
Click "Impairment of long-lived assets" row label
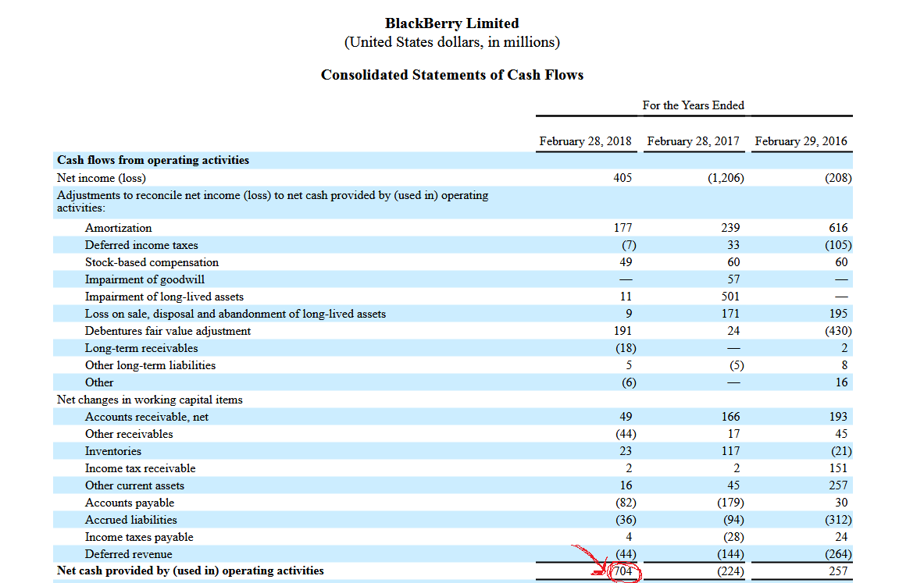[x=164, y=297]
